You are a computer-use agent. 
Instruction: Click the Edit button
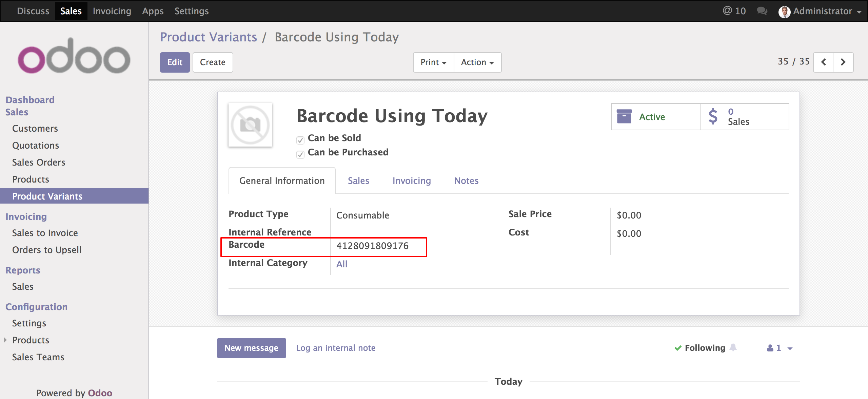click(175, 62)
